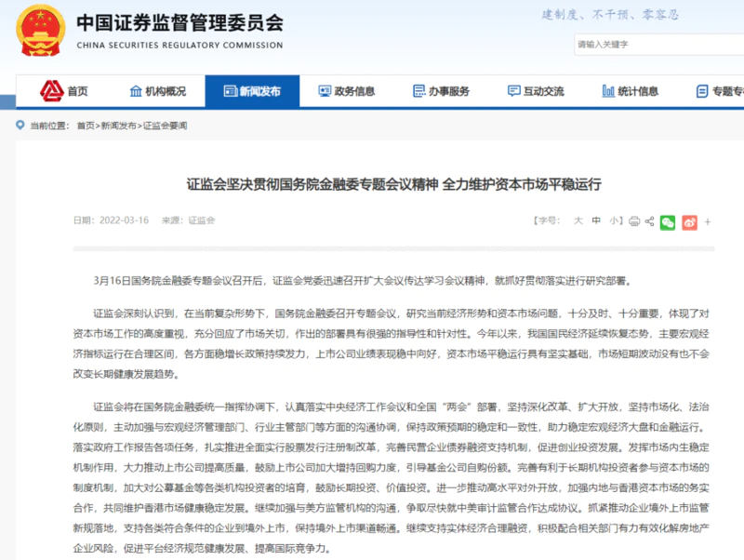Viewport: 744px width, 560px height.
Task: Click the location pin icon in breadcrumb
Action: [20, 126]
